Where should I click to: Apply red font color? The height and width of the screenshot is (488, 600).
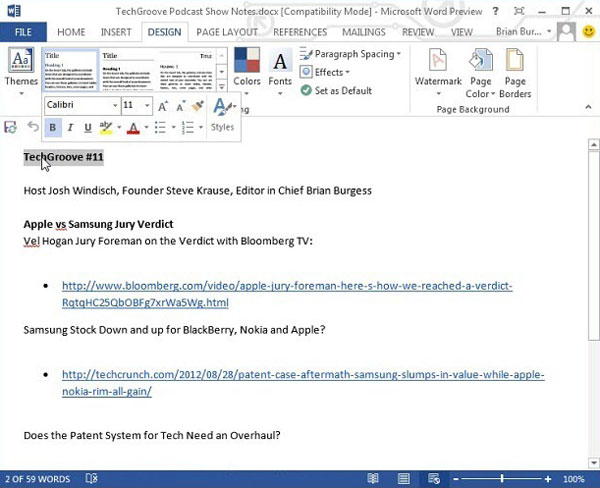click(133, 127)
